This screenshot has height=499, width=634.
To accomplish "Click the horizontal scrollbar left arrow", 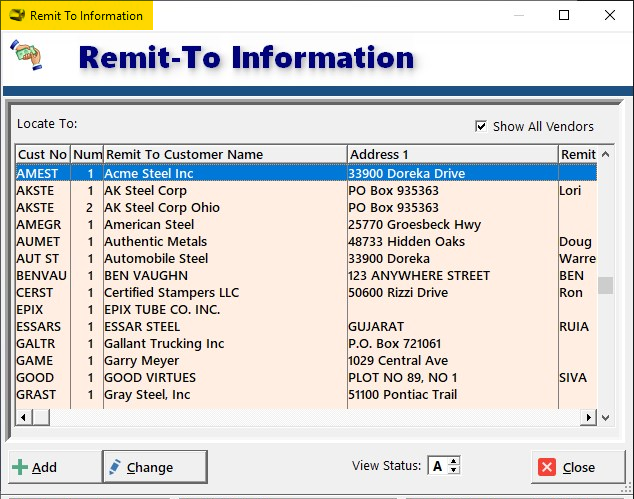I will pyautogui.click(x=24, y=417).
